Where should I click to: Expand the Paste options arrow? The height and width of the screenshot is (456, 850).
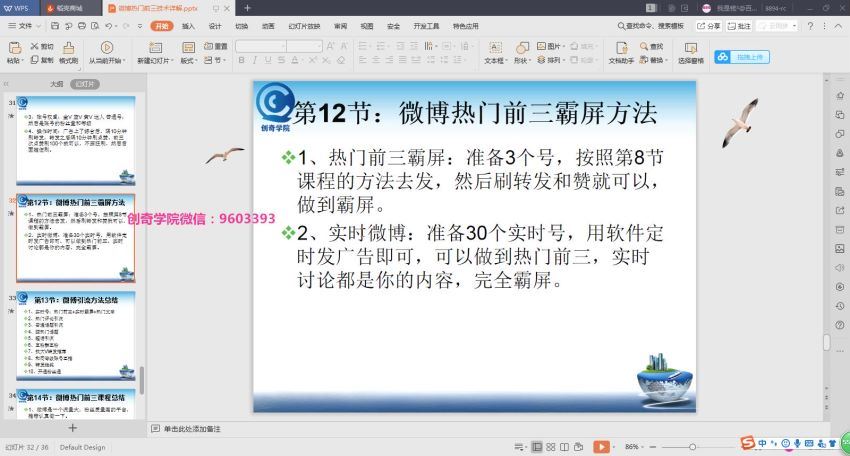coord(23,61)
